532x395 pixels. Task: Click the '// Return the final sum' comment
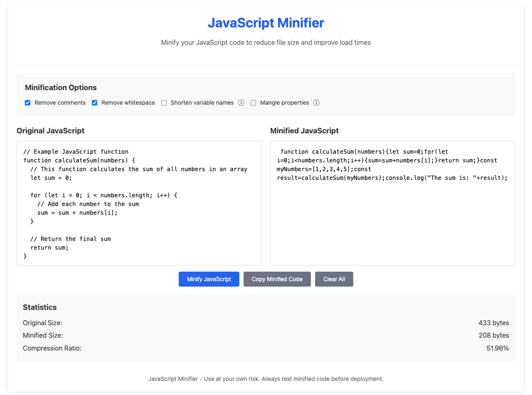click(71, 239)
